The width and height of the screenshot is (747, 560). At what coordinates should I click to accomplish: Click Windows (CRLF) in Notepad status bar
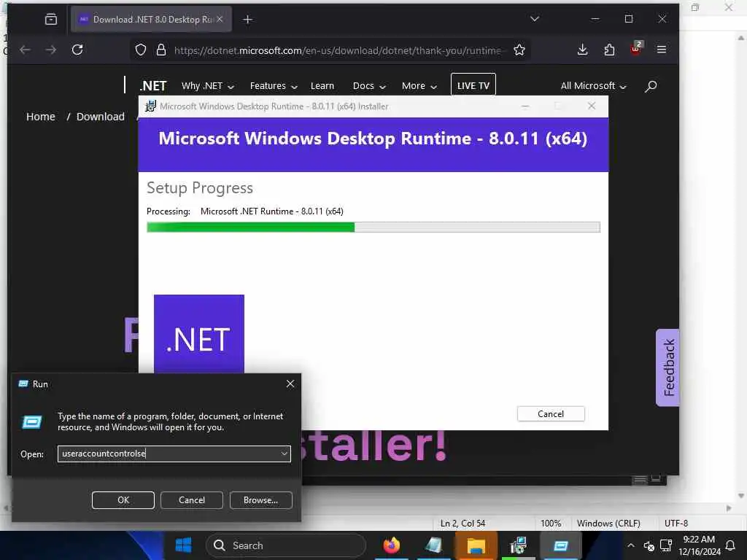coord(608,524)
